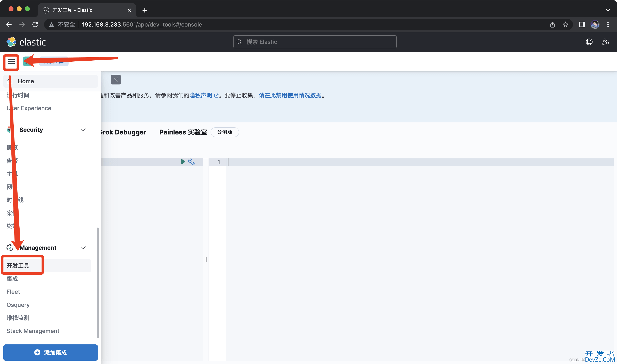Click the Elastic logo
Screen dimensions: 617x364
click(26, 42)
